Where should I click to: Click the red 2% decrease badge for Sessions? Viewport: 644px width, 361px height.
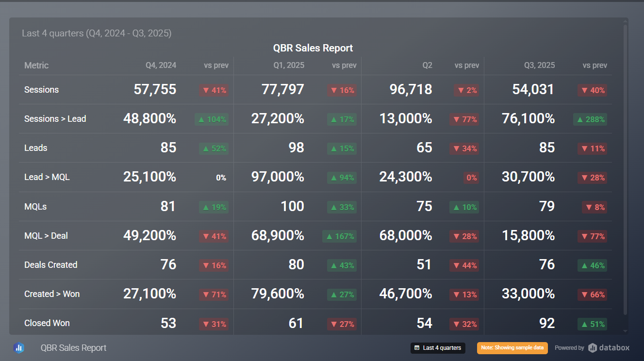(466, 90)
